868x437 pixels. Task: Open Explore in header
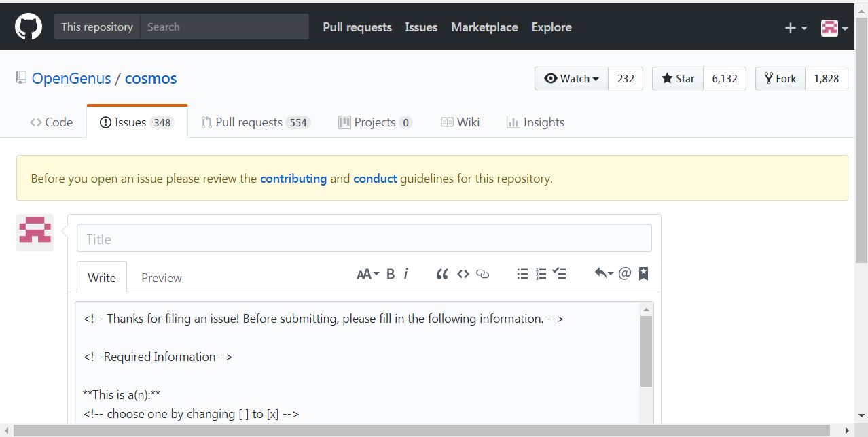coord(551,27)
